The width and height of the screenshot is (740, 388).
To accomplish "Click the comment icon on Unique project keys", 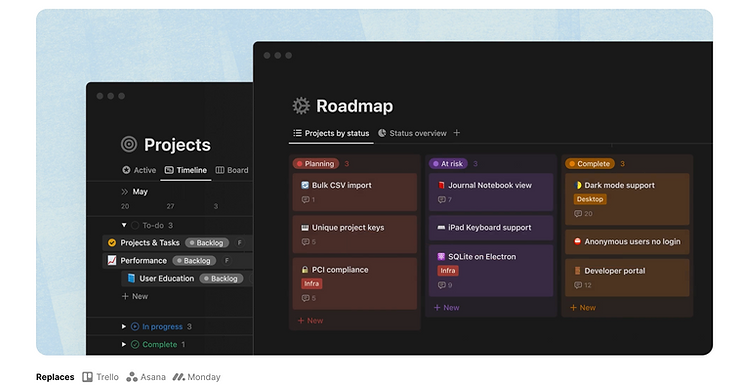I will point(305,242).
